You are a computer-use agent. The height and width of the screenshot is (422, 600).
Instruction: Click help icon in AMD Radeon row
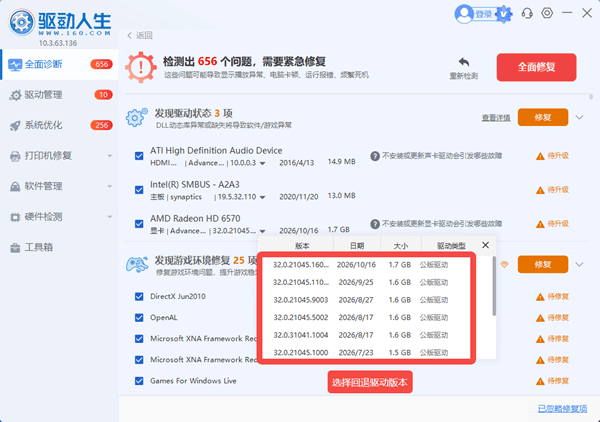[375, 224]
